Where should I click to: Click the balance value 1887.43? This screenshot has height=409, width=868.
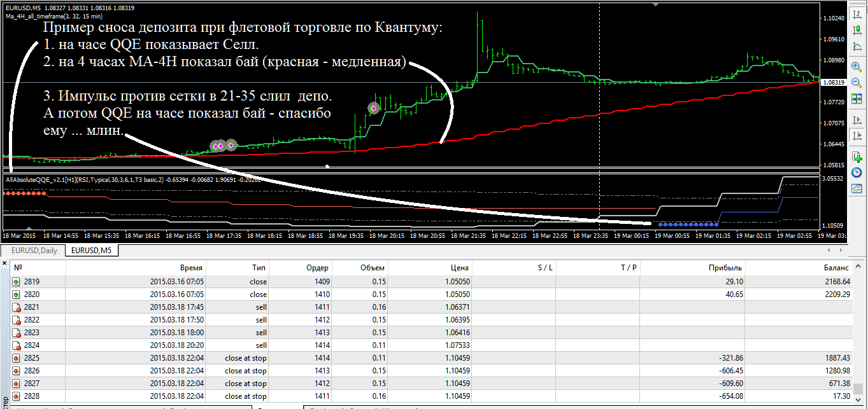tap(837, 358)
